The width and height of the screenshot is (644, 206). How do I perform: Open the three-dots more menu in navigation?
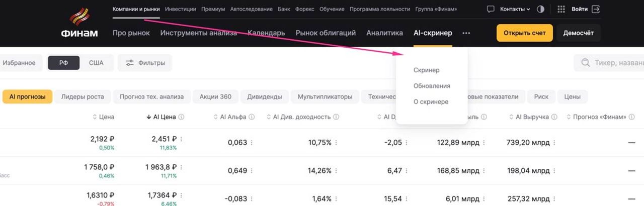[466, 33]
